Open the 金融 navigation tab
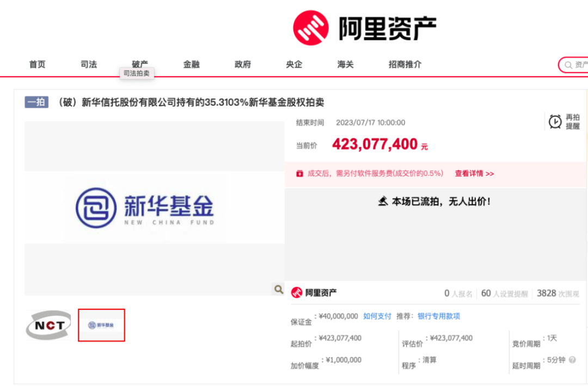This screenshot has width=588, height=386. point(191,64)
